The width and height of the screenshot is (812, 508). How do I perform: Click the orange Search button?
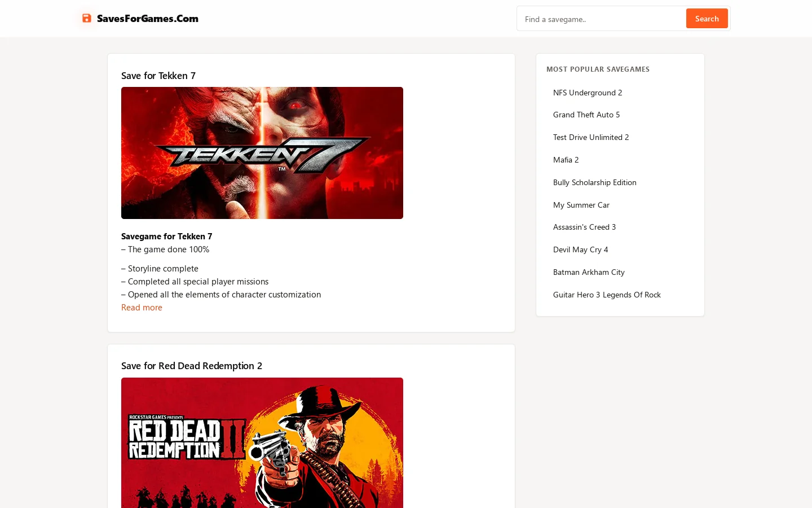coord(707,19)
